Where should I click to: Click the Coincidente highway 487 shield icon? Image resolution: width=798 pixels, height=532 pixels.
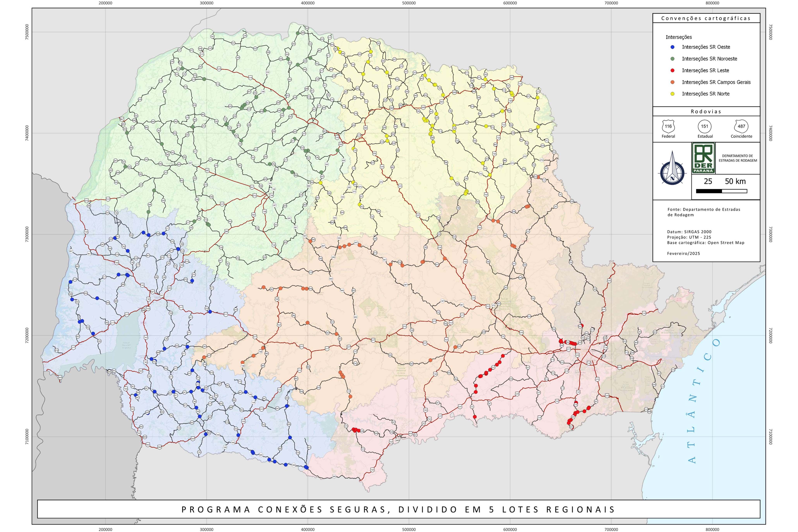click(741, 126)
